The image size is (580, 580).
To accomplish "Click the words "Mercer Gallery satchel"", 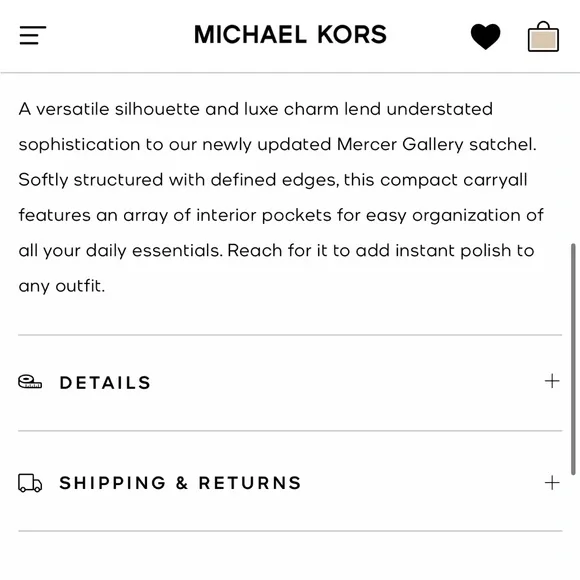I will point(436,145).
